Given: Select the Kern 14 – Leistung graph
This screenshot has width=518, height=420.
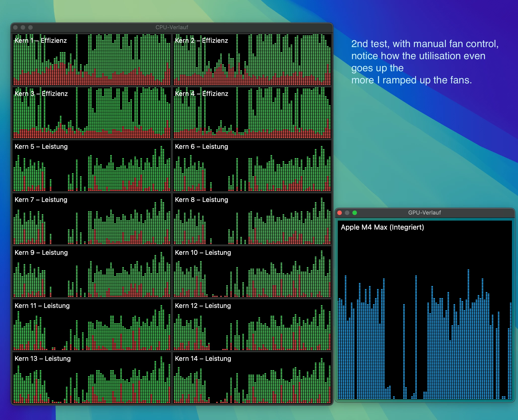Looking at the screenshot, I should point(252,378).
